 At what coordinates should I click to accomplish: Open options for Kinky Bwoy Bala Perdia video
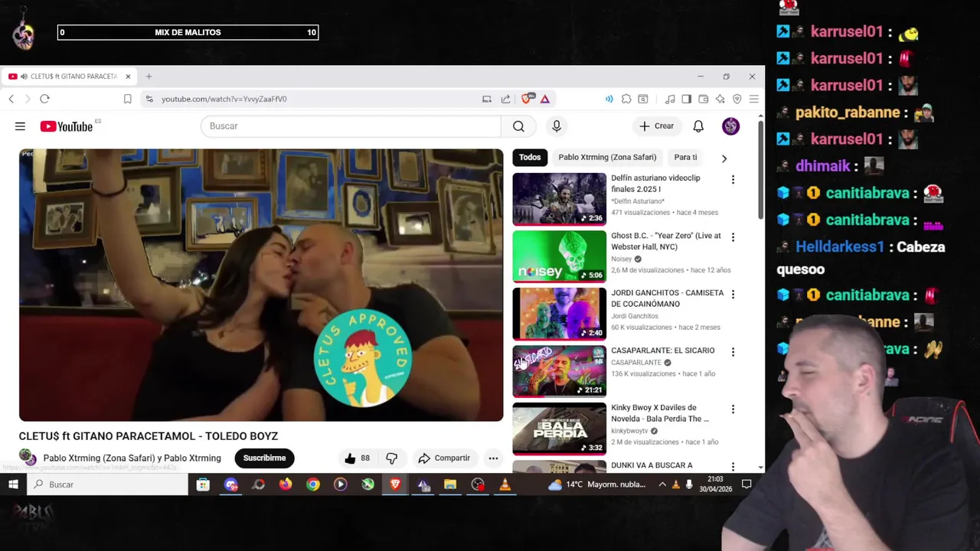733,409
